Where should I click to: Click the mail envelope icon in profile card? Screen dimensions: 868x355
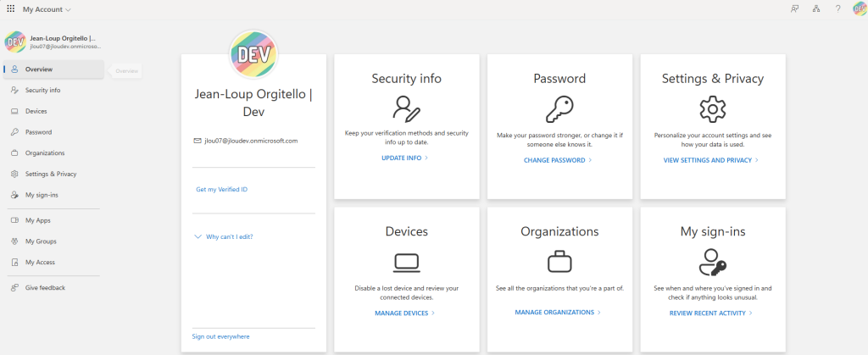(197, 141)
